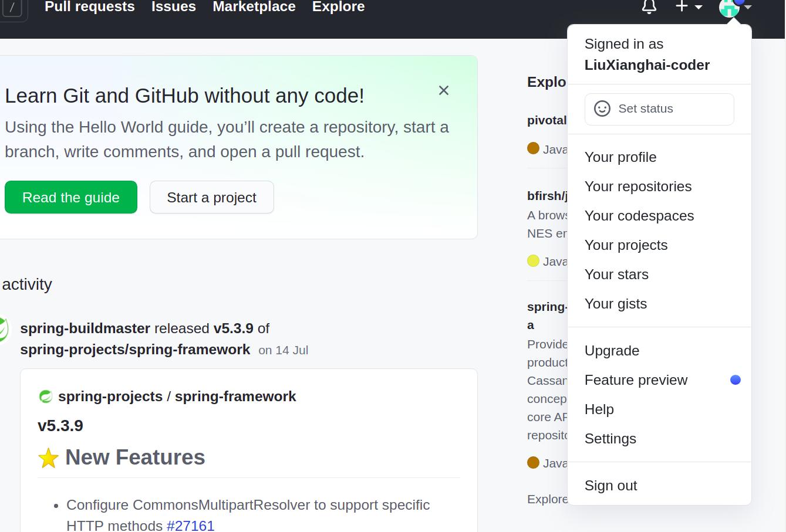Open spring-projects/spring-framework activity link
Image resolution: width=786 pixels, height=532 pixels.
point(135,350)
